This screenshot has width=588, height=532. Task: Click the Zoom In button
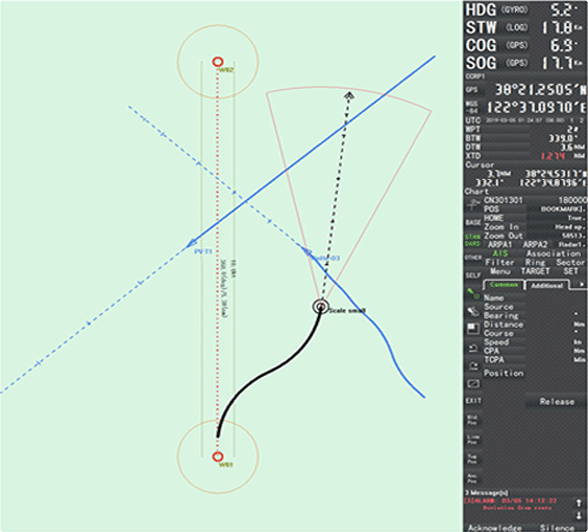501,227
